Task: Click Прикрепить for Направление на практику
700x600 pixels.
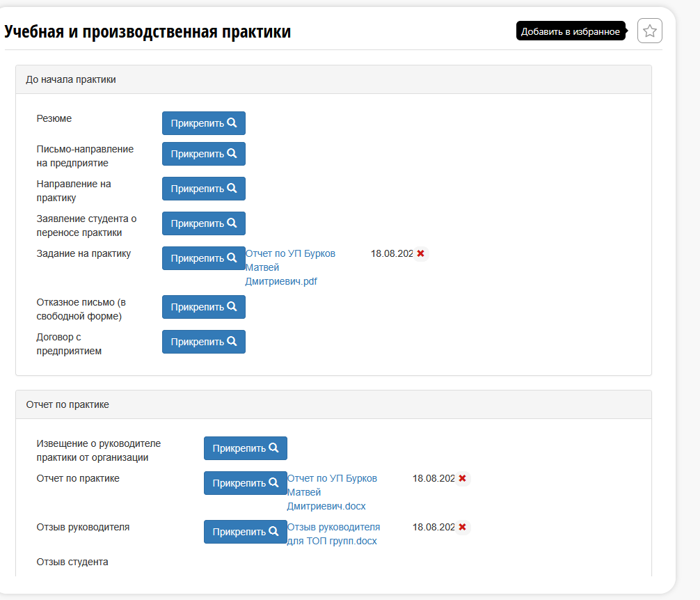Action: (x=204, y=189)
